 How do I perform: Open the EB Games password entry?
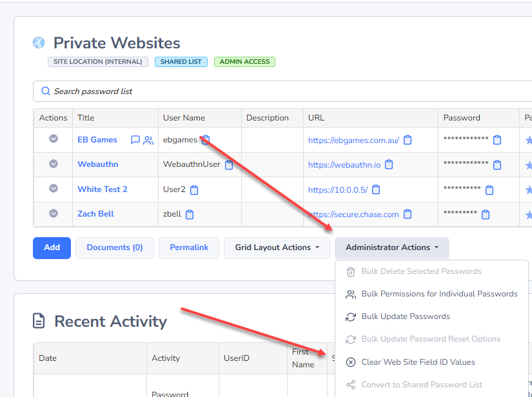(97, 140)
